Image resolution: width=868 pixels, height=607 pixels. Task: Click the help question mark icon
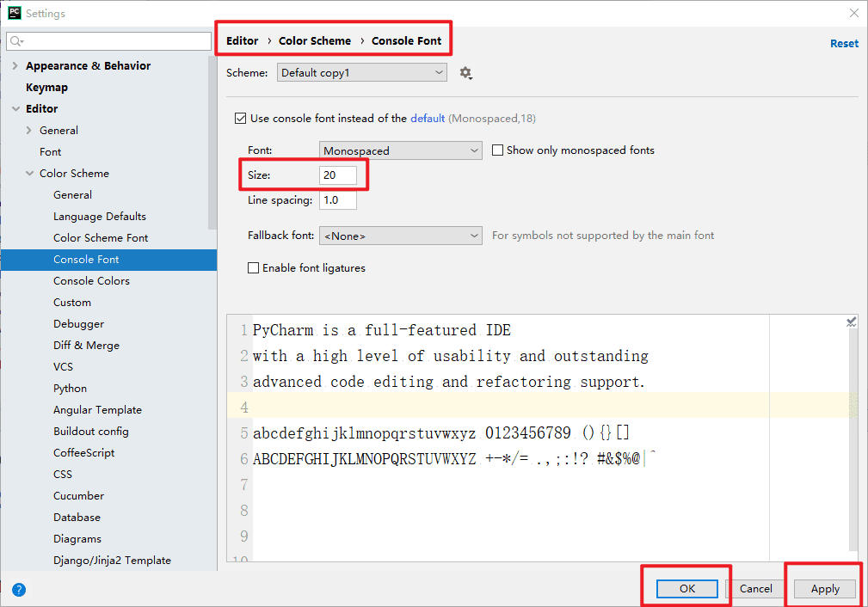[x=19, y=590]
